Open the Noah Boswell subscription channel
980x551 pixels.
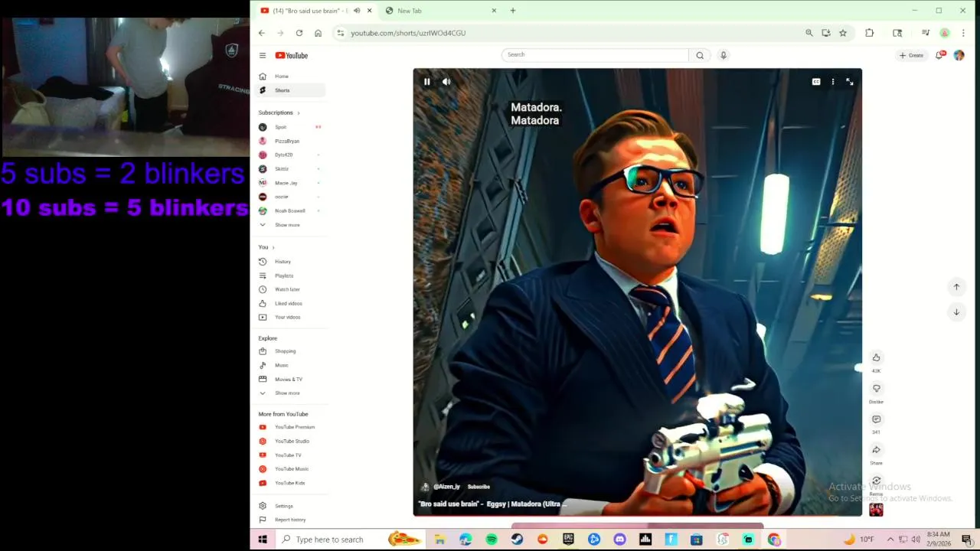(x=291, y=210)
